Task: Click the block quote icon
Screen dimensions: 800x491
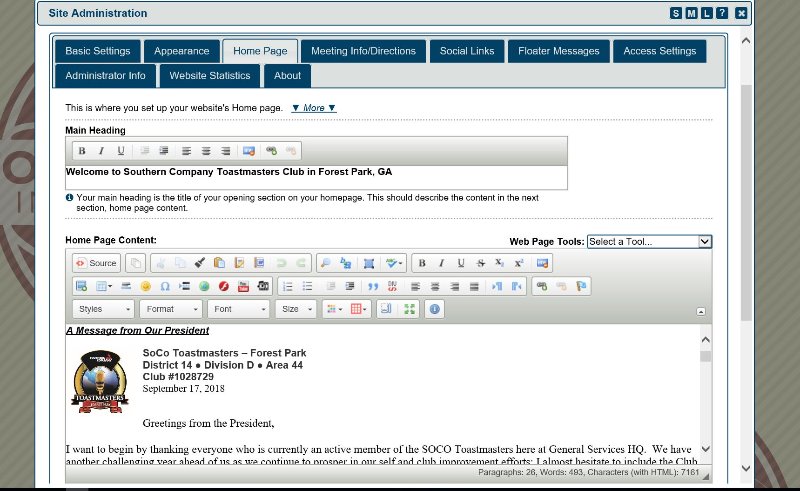Action: [373, 286]
